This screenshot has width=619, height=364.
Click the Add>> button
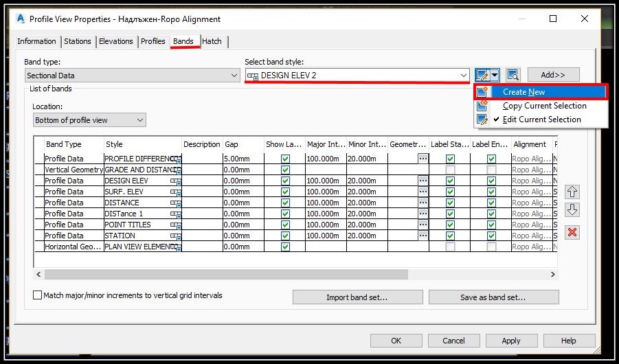(x=554, y=75)
